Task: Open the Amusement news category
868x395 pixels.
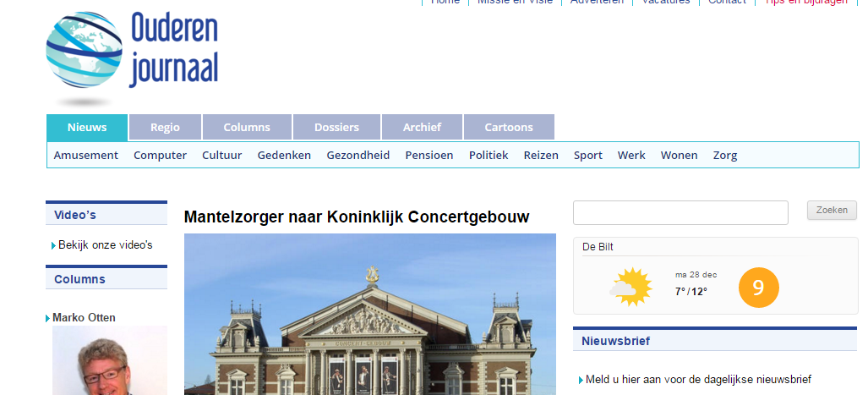Action: [85, 156]
